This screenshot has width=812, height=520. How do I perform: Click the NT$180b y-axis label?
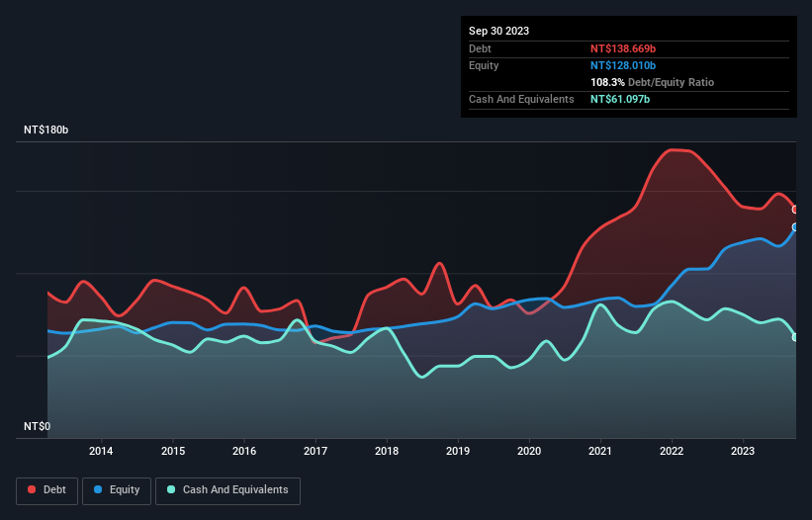tap(46, 130)
